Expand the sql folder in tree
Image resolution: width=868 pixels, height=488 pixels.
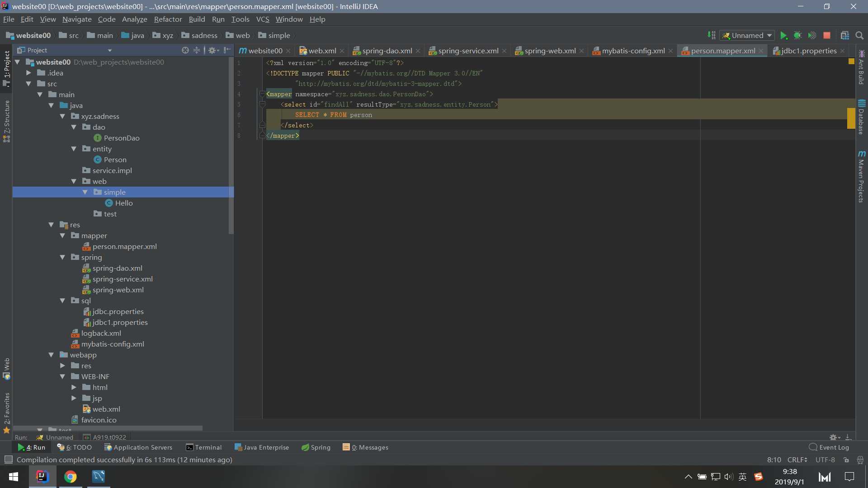(x=63, y=300)
